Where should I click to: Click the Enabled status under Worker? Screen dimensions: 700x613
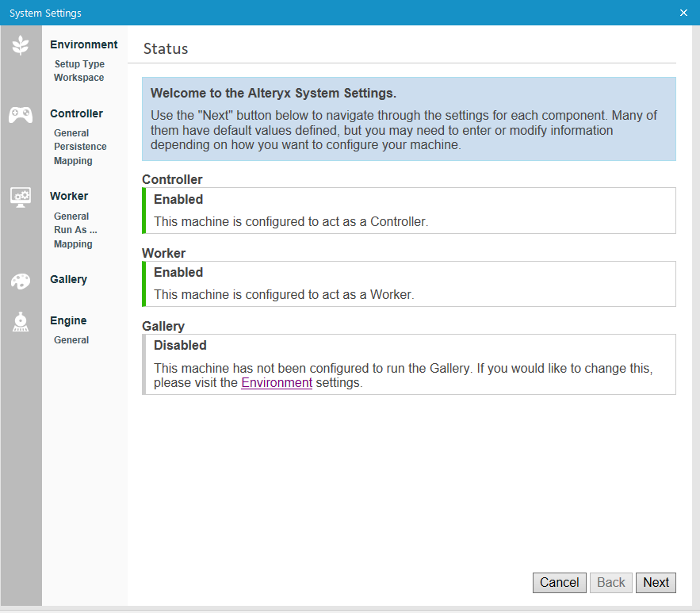coord(178,272)
